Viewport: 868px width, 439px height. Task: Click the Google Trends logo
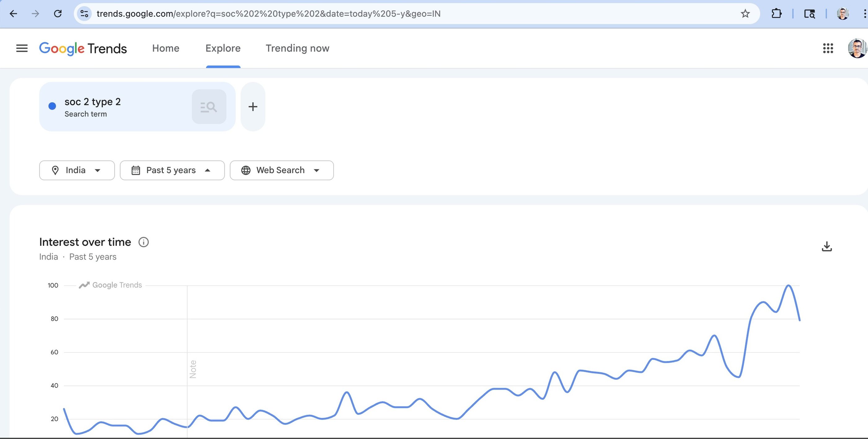tap(83, 48)
